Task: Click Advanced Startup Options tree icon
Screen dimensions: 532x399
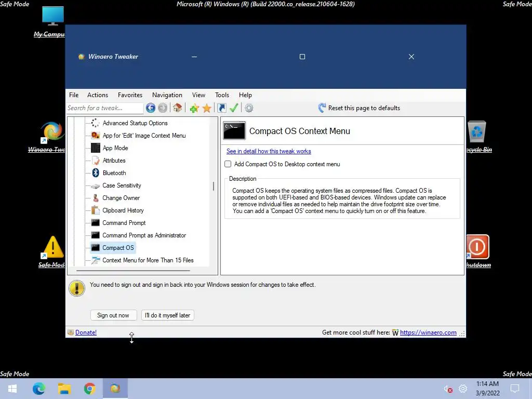Action: [x=96, y=123]
